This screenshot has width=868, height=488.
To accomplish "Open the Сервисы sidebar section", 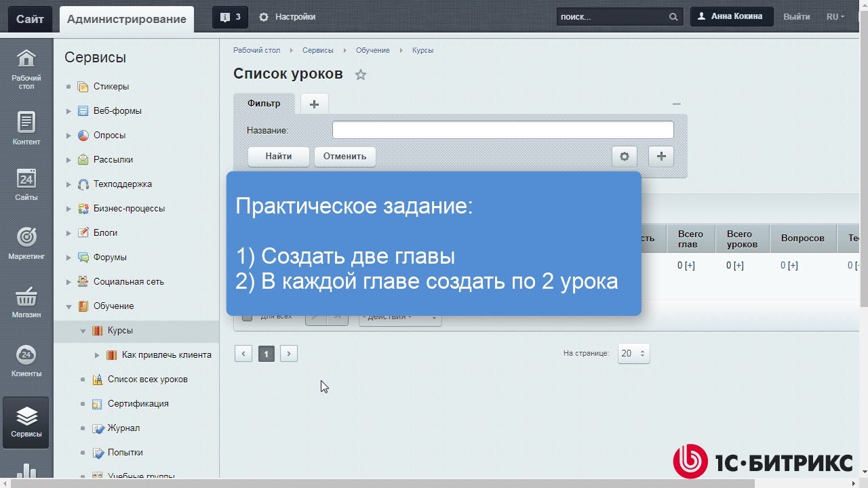I will [x=26, y=422].
